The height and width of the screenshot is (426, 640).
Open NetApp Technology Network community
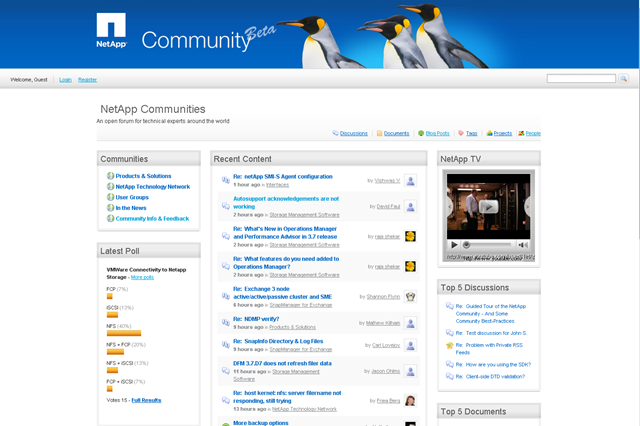pos(152,186)
